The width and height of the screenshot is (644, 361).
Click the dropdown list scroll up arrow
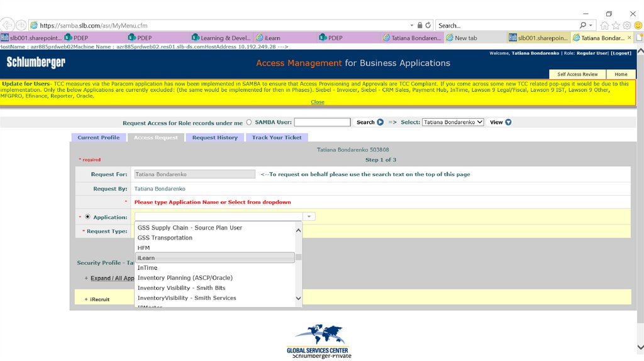(299, 230)
